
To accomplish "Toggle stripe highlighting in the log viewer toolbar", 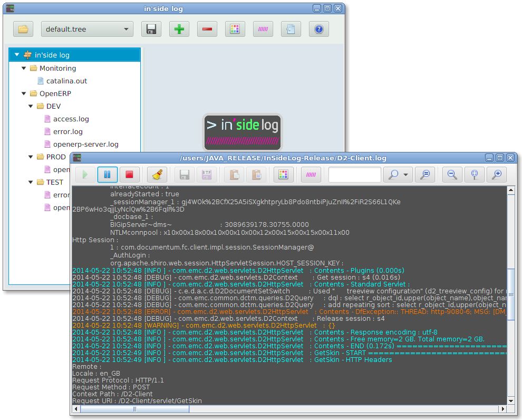I will tap(310, 175).
